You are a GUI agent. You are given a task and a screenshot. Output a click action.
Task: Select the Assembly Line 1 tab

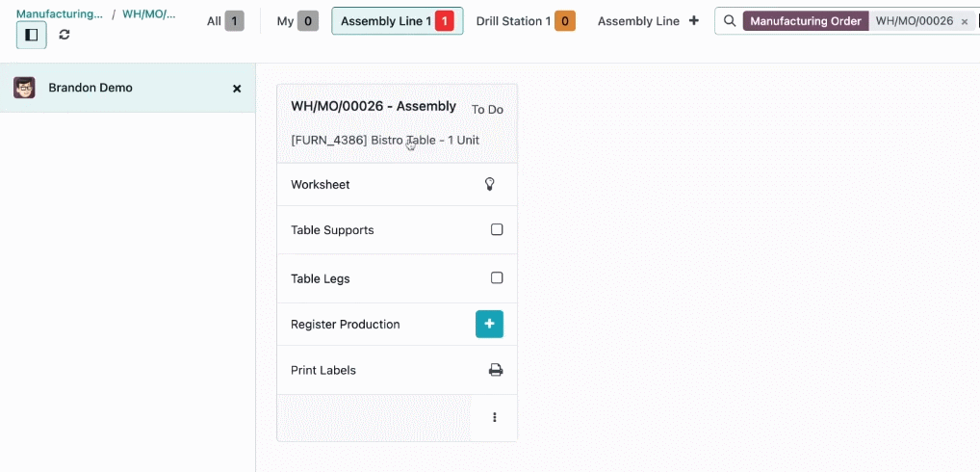point(397,21)
